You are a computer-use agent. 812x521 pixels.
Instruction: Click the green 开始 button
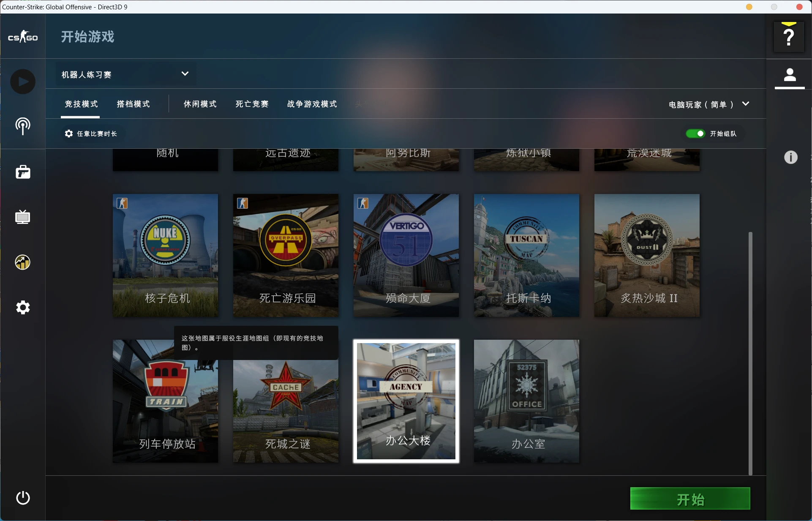(690, 499)
